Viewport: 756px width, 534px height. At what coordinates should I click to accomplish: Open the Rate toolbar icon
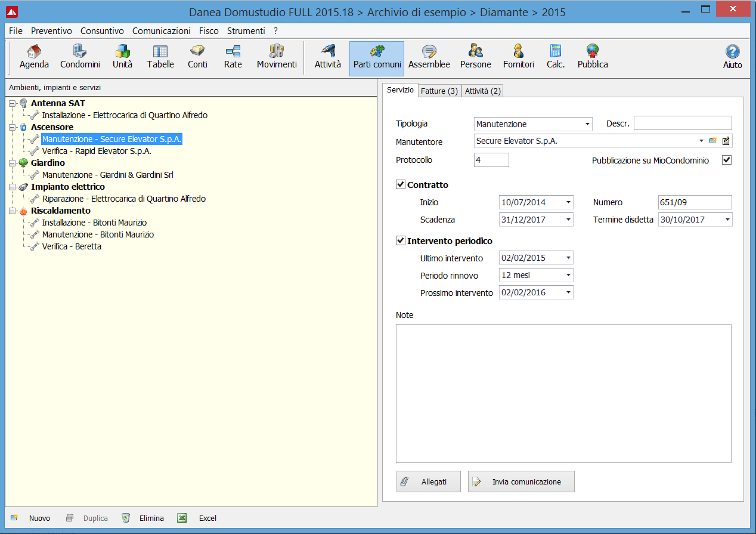point(233,57)
